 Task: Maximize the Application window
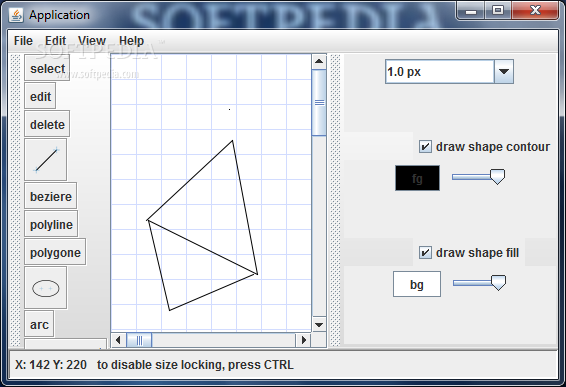click(x=498, y=10)
